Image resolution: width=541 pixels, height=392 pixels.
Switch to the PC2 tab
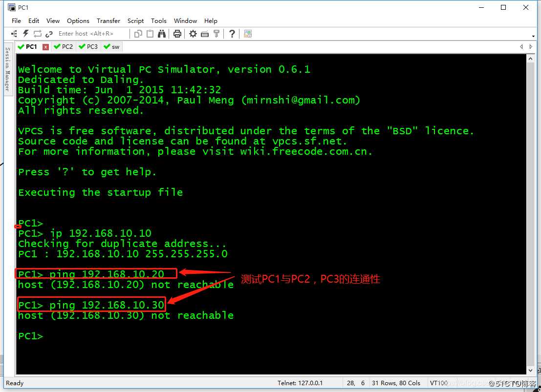point(64,46)
